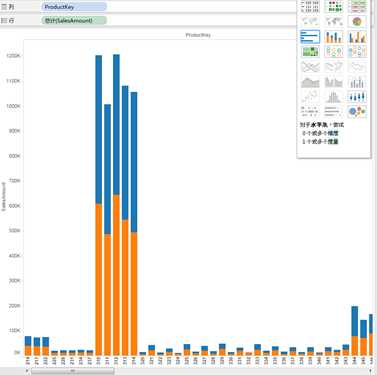Select the heat map chart type in Show Me

[334, 7]
